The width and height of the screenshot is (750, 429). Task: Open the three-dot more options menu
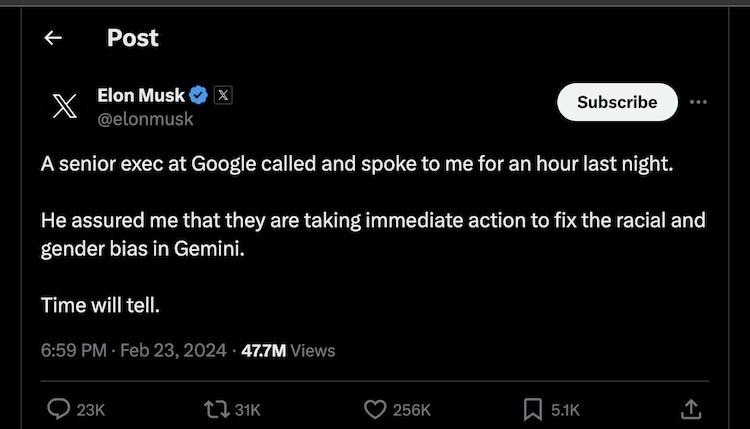[699, 102]
